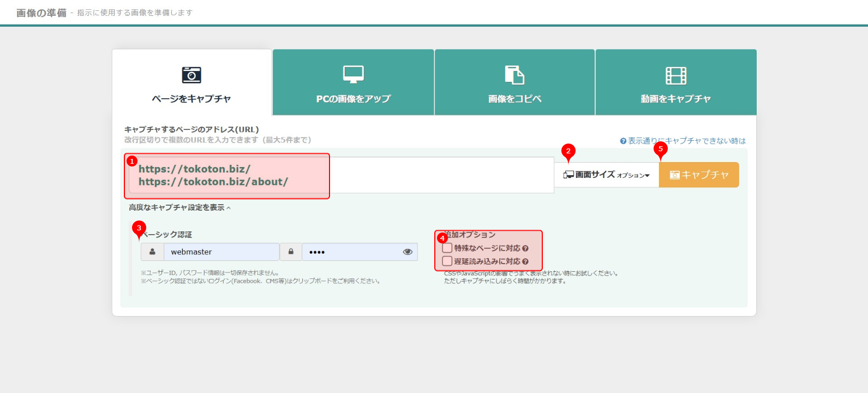Open the 画面サイズ オプション dropdown
Viewport: 868px width, 393px height.
point(606,175)
